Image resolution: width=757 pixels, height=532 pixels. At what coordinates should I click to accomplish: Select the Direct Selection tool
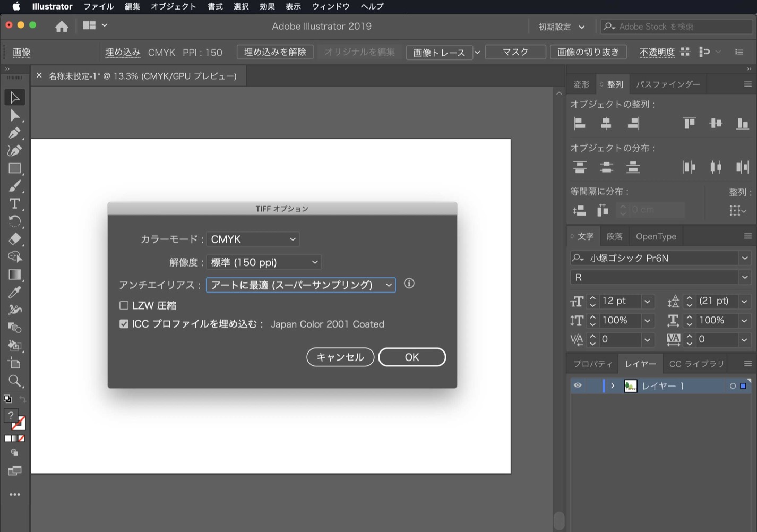pos(14,116)
